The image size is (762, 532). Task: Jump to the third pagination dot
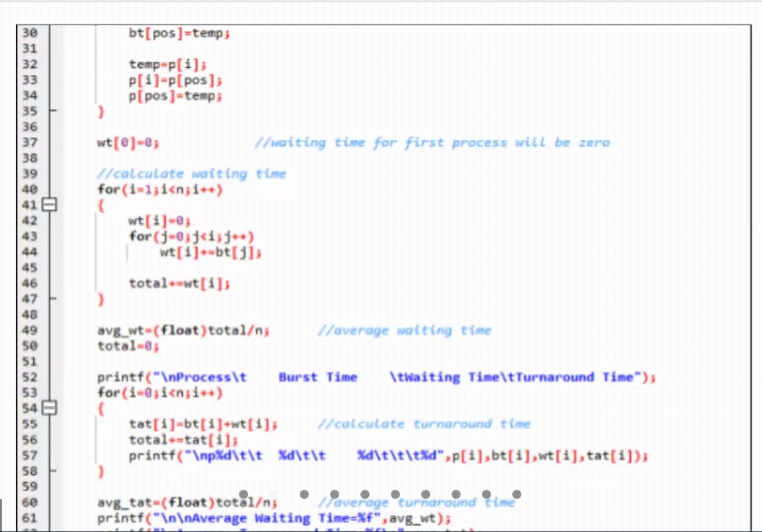304,494
